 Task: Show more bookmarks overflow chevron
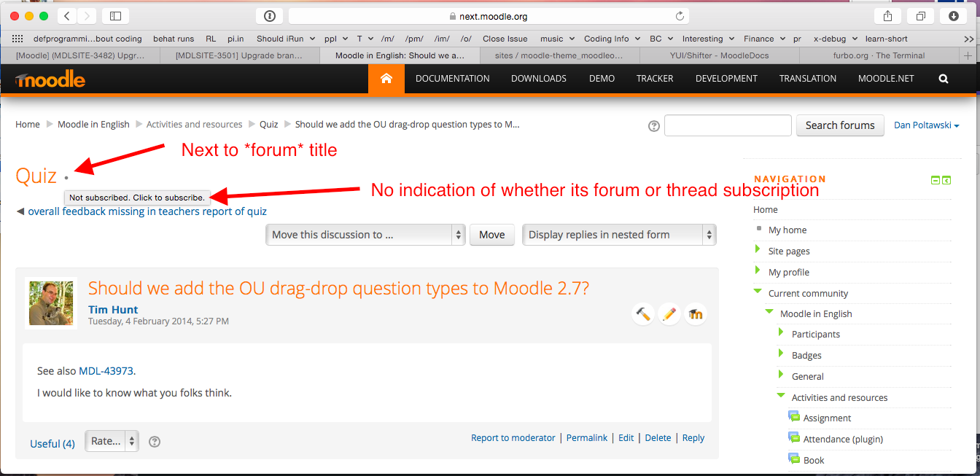[x=968, y=39]
